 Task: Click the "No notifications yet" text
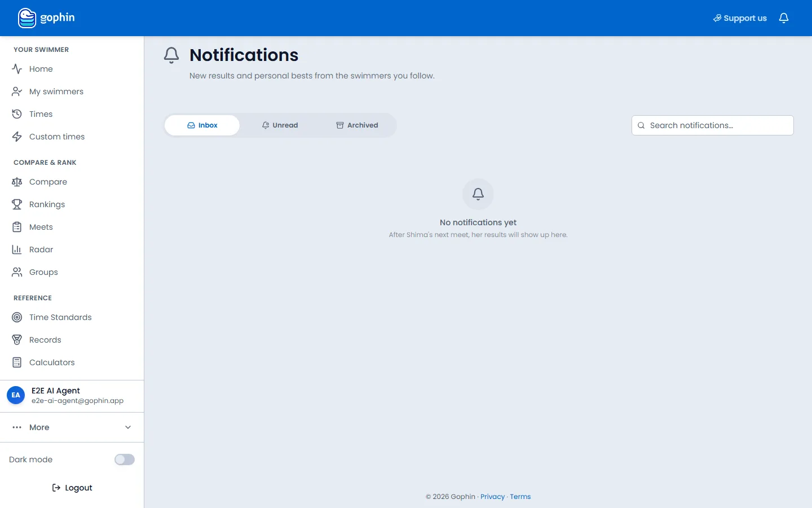(x=478, y=222)
